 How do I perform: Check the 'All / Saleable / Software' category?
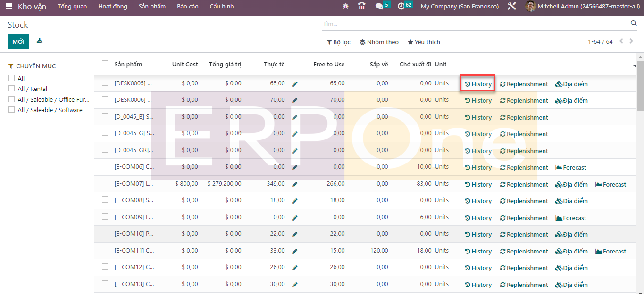[x=12, y=110]
